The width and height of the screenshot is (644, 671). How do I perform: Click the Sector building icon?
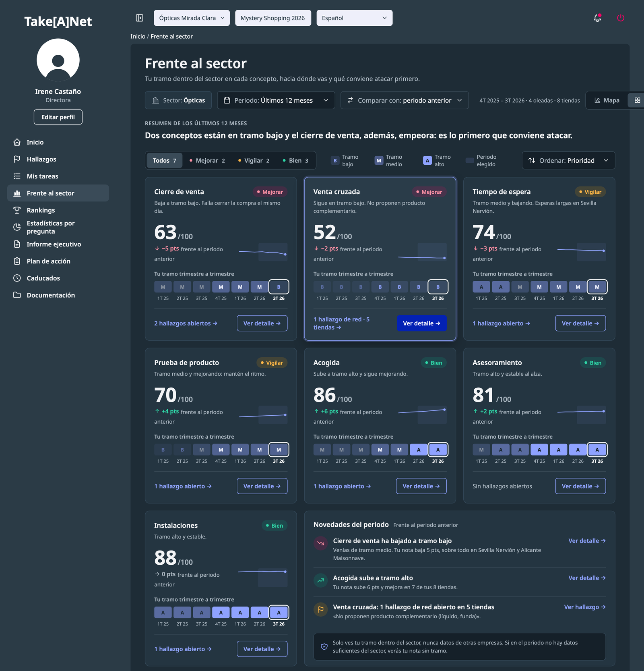156,100
